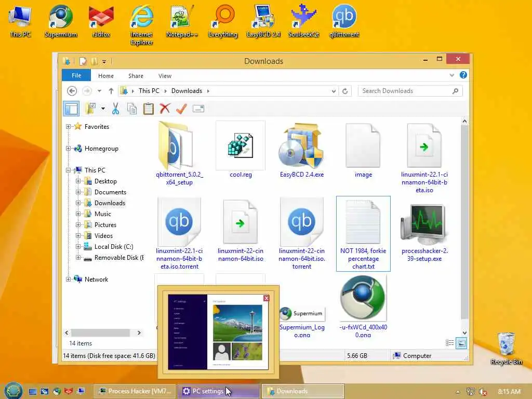The width and height of the screenshot is (532, 399).
Task: Go up one level with Up arrow
Action: coord(111,91)
